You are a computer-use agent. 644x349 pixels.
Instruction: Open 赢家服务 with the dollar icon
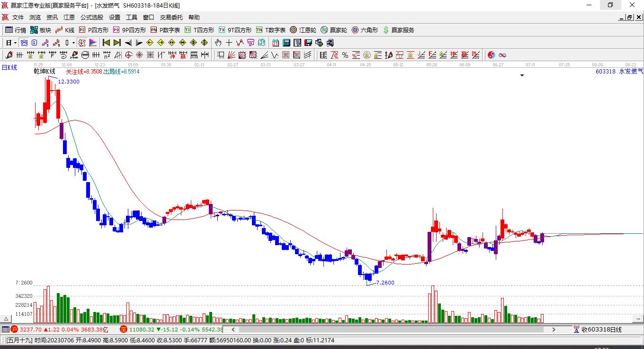(398, 30)
